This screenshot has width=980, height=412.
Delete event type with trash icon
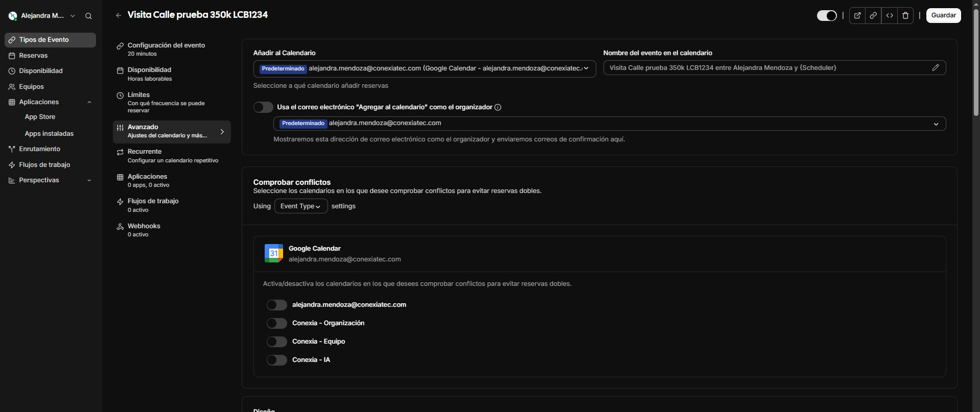click(905, 15)
